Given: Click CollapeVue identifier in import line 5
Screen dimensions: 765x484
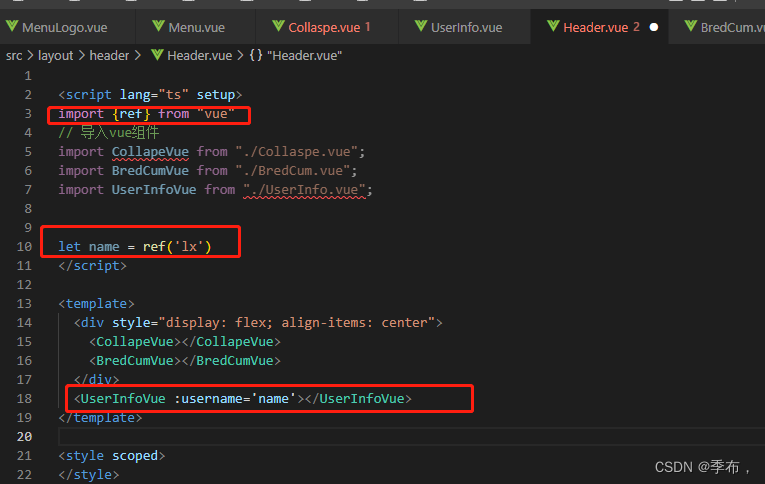Looking at the screenshot, I should tap(150, 152).
